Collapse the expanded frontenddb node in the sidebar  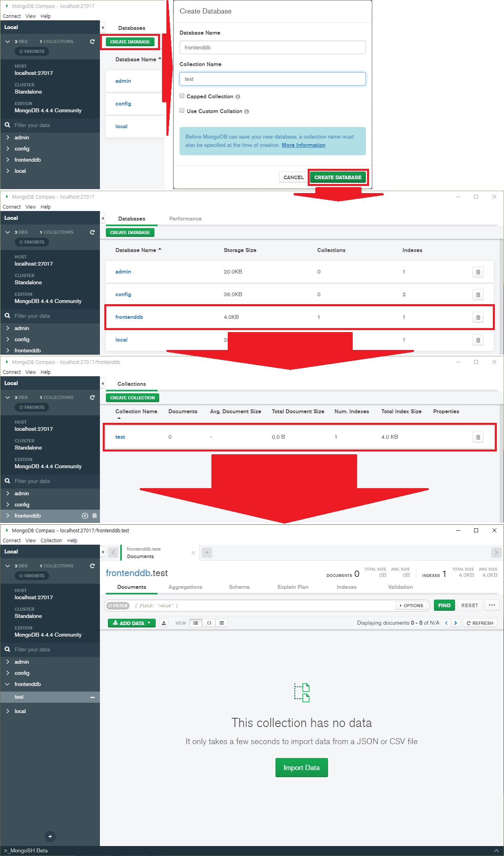pyautogui.click(x=7, y=684)
